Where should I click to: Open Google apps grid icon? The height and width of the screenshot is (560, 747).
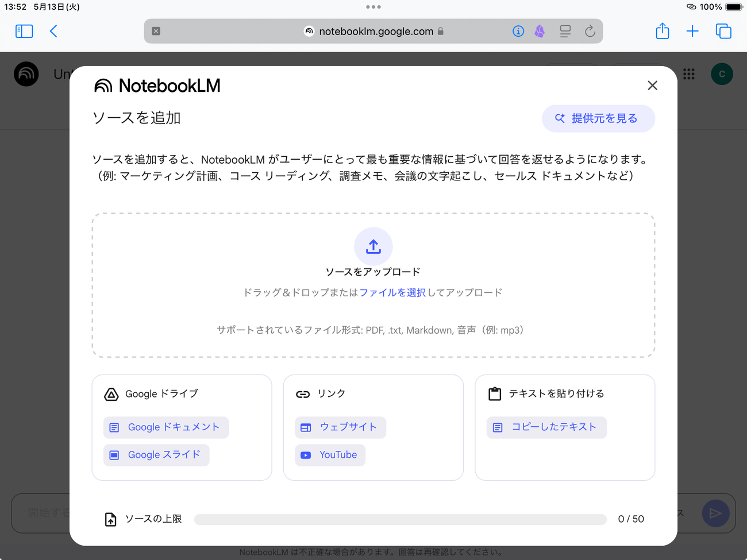coord(689,74)
